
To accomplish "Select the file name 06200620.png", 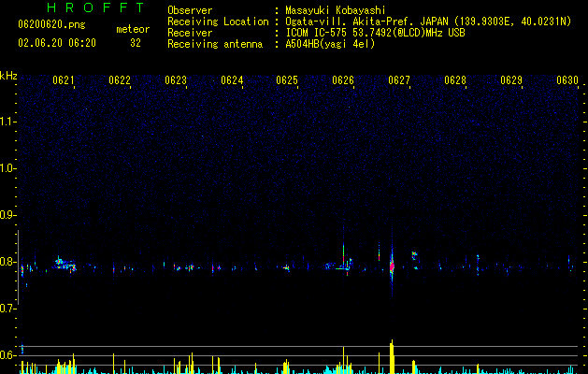I will [51, 24].
